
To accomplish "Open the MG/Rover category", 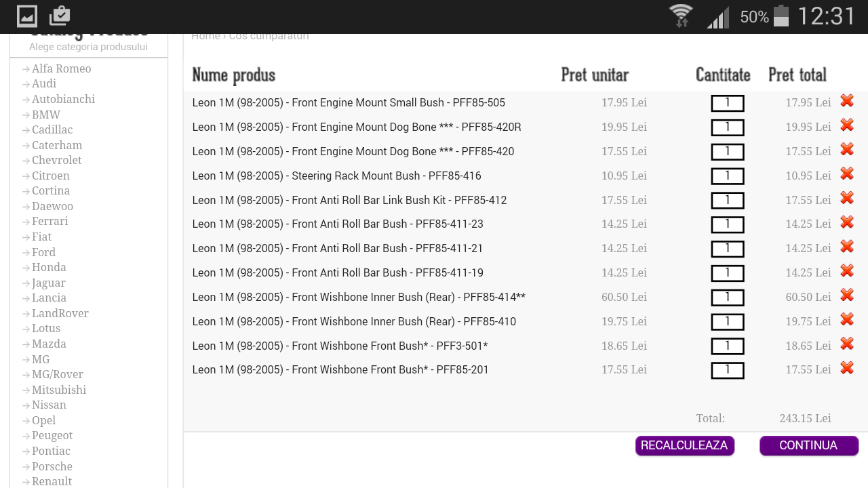I will 58,374.
